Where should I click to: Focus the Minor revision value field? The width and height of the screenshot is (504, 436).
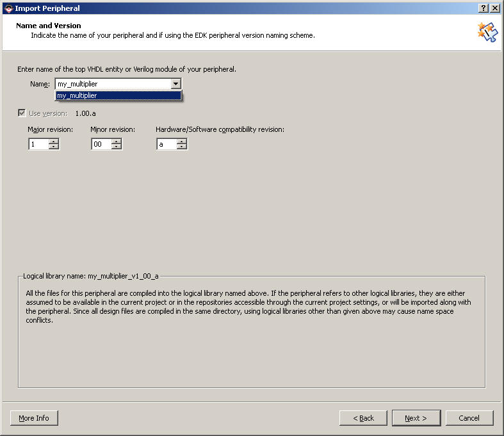(x=102, y=144)
